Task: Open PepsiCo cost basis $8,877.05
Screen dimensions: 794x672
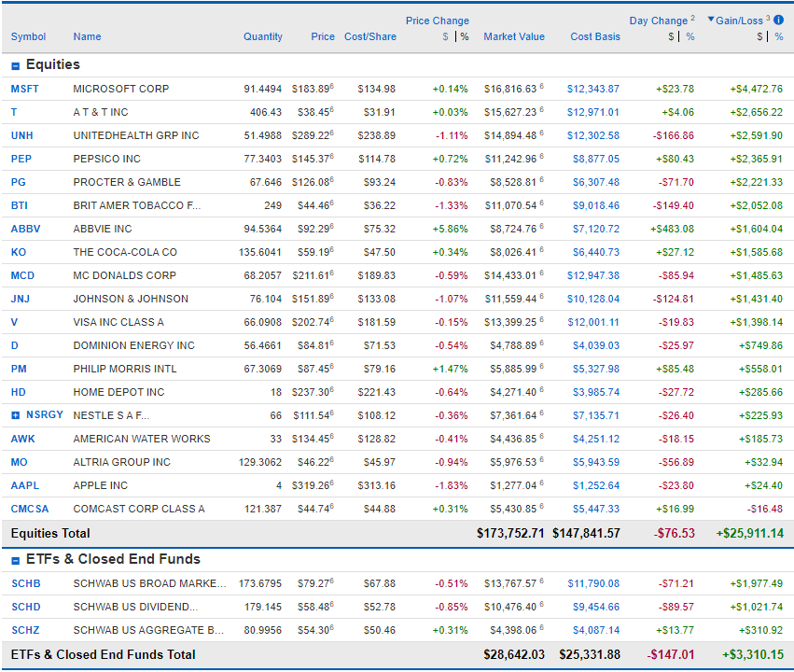Action: click(x=596, y=159)
